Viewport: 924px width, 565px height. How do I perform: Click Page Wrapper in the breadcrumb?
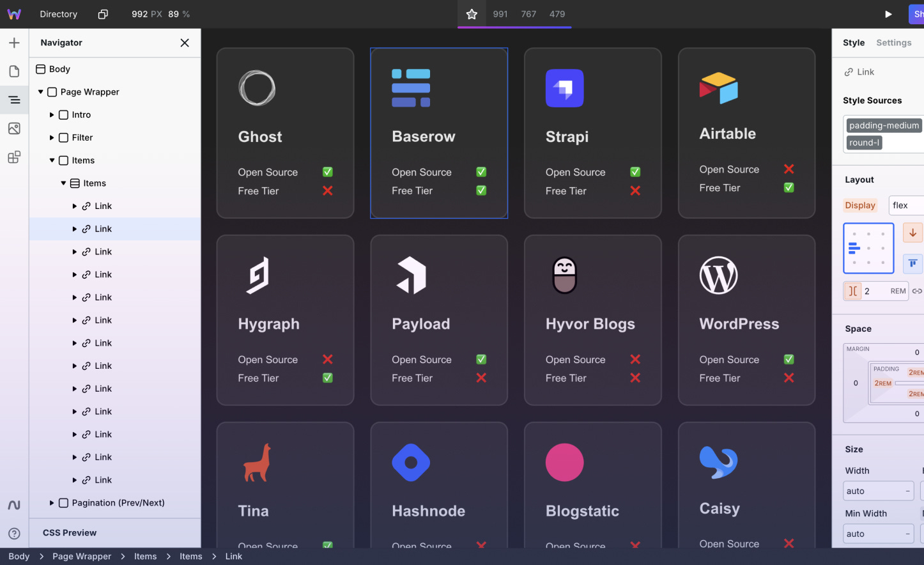tap(82, 556)
